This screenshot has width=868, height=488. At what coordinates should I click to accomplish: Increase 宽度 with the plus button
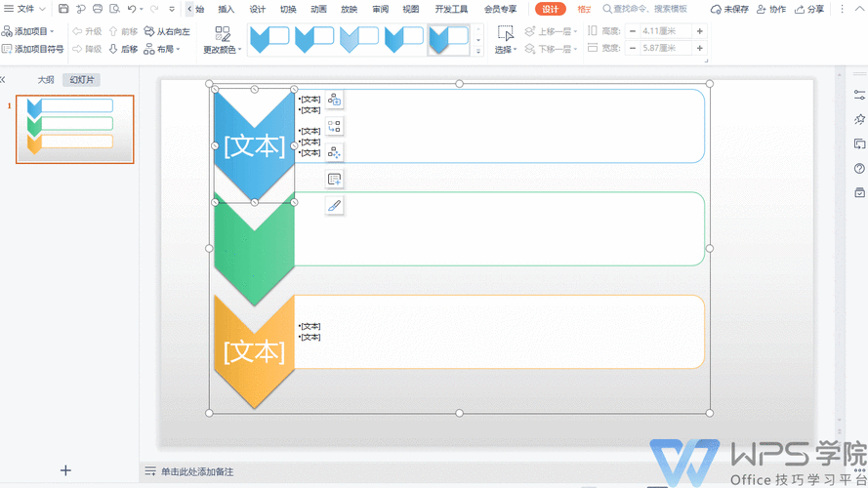[700, 48]
